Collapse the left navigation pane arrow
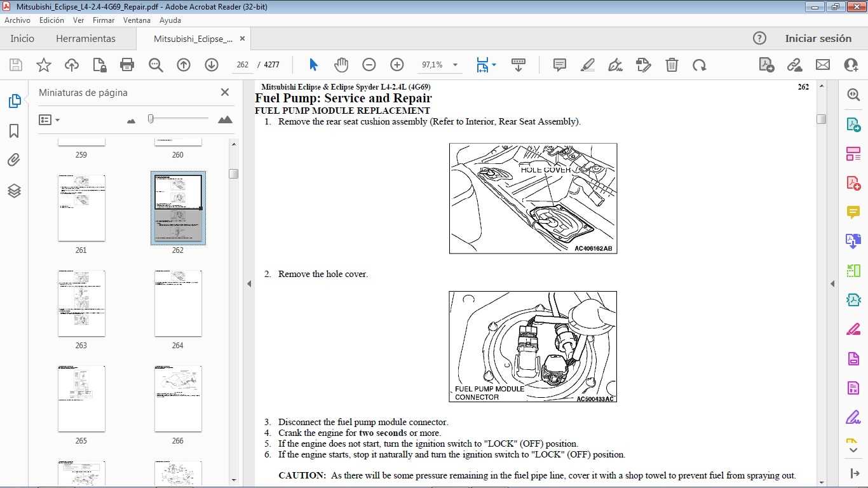Image resolution: width=868 pixels, height=488 pixels. click(249, 284)
